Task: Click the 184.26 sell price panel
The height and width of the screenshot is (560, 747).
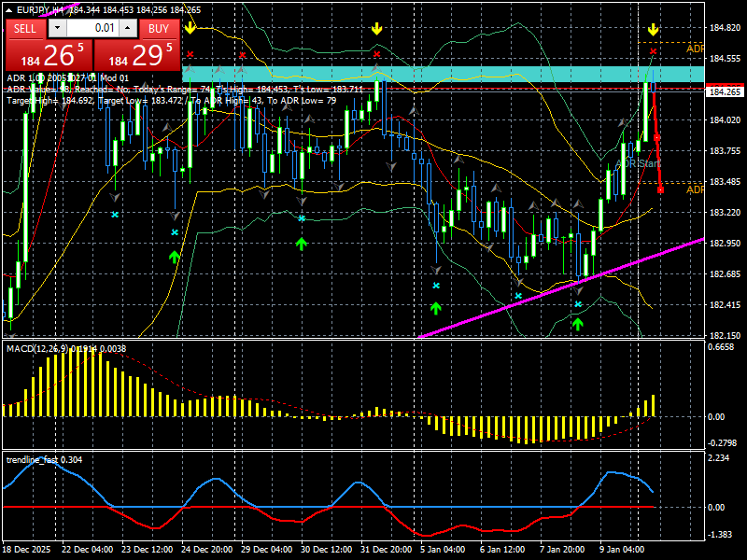Action: [x=49, y=55]
